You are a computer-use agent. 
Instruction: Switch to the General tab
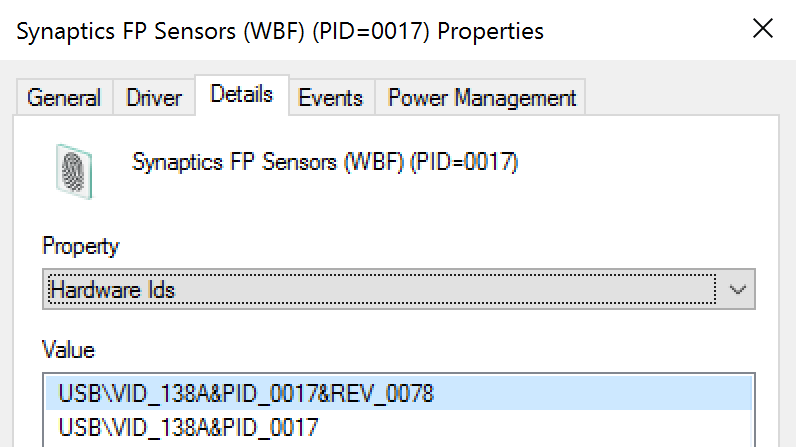point(64,98)
